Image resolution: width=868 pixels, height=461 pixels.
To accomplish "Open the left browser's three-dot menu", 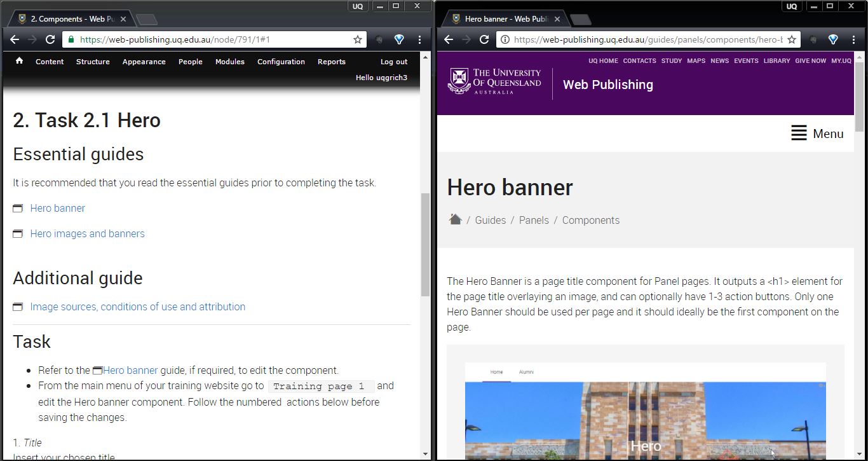I will 419,39.
